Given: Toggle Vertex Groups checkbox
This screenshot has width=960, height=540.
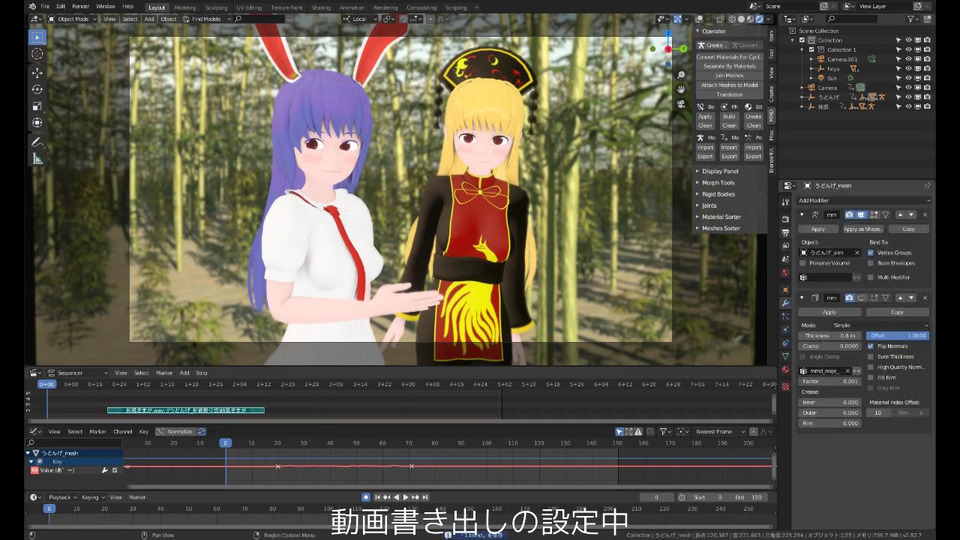Looking at the screenshot, I should (x=871, y=252).
